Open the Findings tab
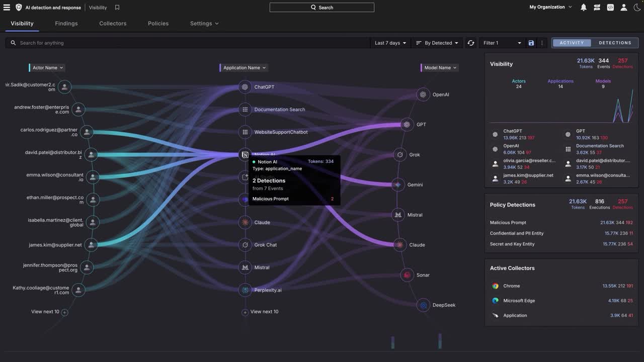Image resolution: width=644 pixels, height=362 pixels. pos(66,24)
